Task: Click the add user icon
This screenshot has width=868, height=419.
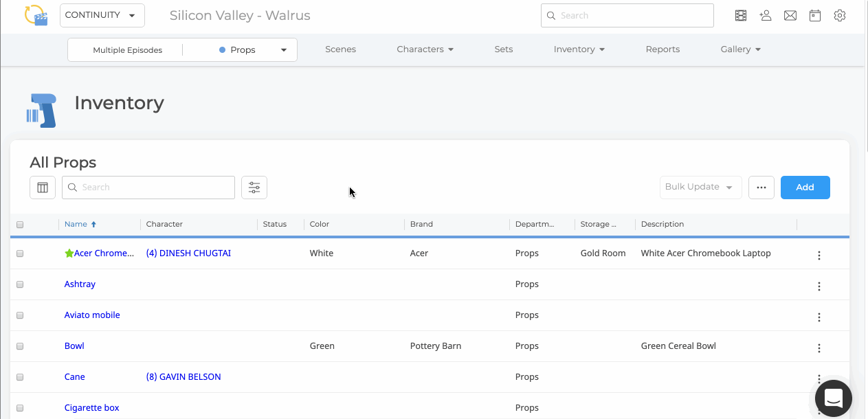Action: (766, 15)
